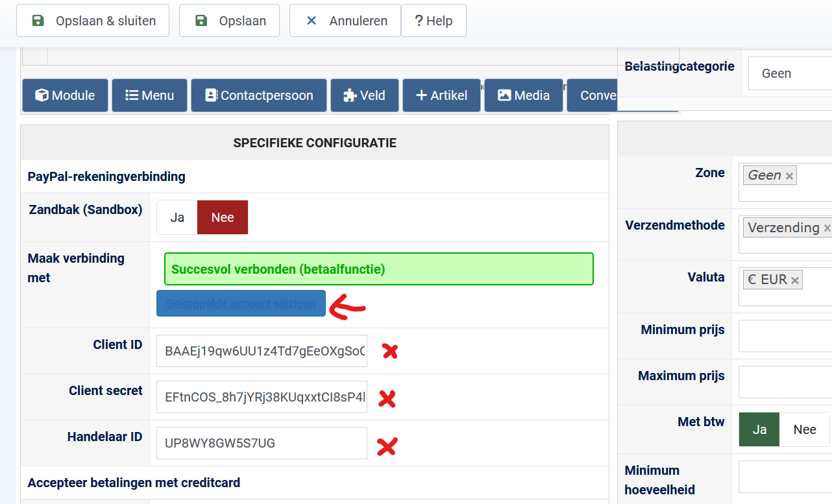Viewport: 832px width, 504px height.
Task: Remove the EUR tag from Valuta
Action: 795,280
